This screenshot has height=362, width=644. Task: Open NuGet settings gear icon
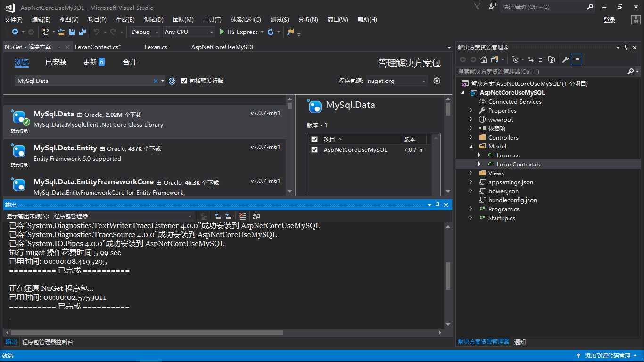coord(437,81)
